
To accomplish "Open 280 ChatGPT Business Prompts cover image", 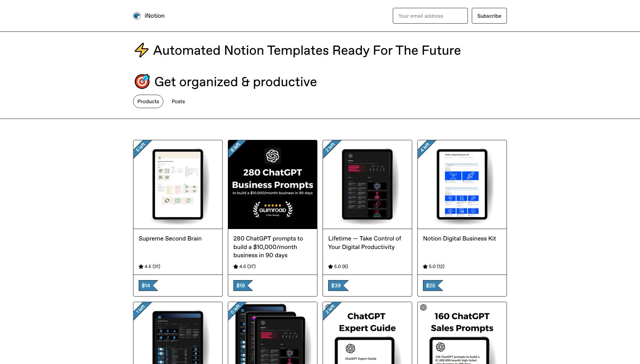I will 272,184.
